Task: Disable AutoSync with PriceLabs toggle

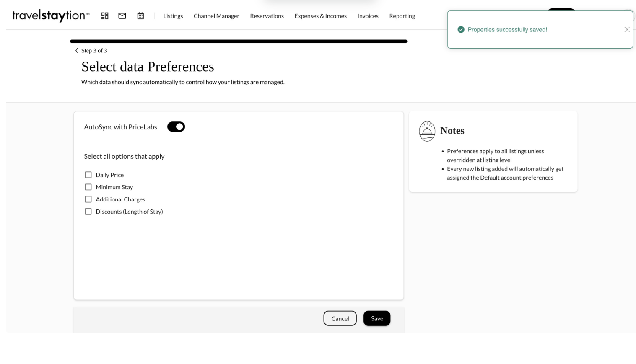Action: coord(176,127)
